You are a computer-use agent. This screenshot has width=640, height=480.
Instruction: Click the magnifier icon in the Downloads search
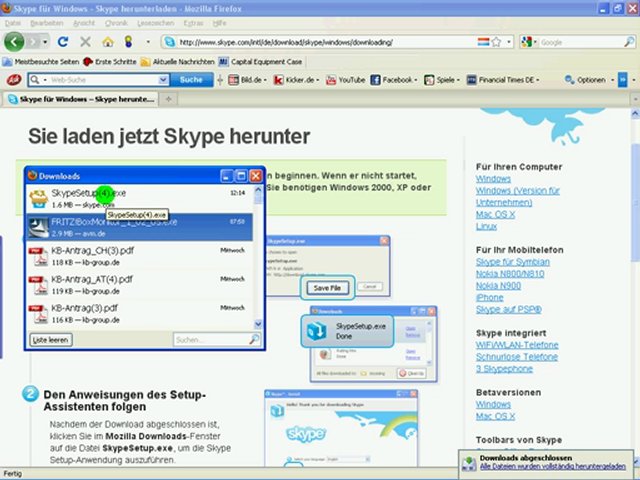pos(254,340)
